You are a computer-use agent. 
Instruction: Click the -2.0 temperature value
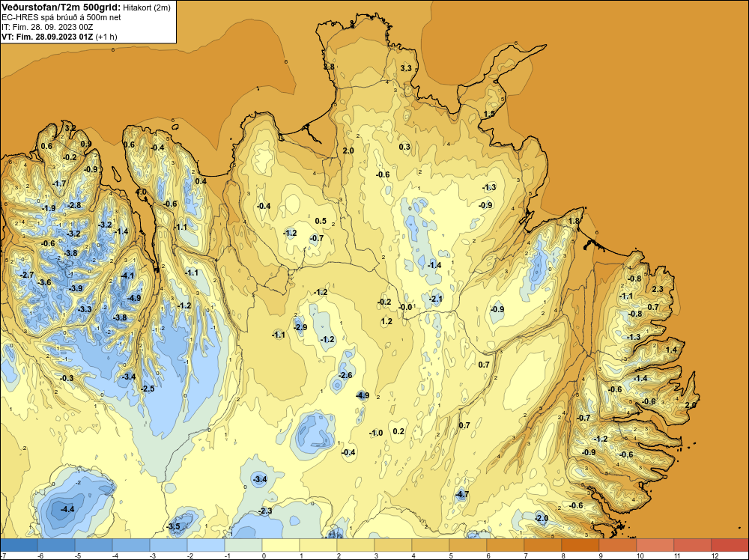pyautogui.click(x=542, y=518)
